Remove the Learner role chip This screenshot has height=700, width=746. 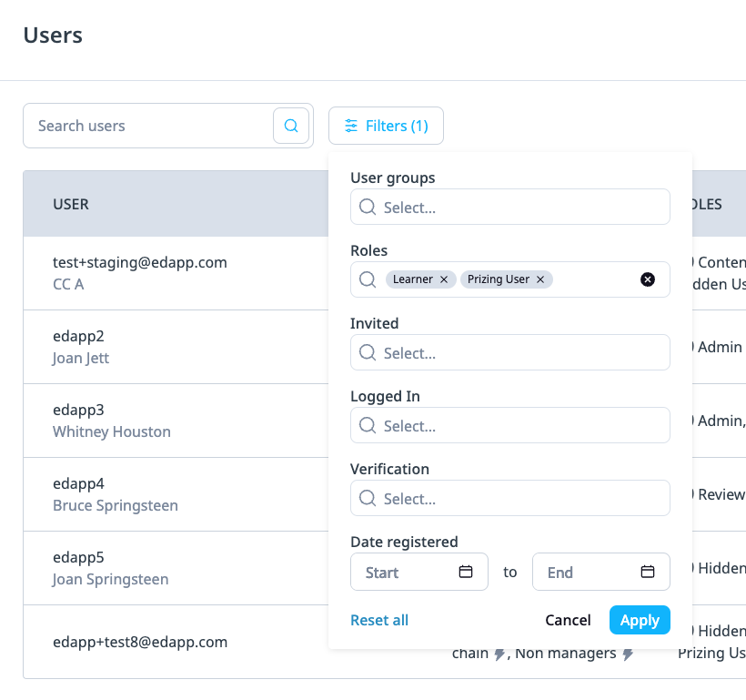pos(443,279)
